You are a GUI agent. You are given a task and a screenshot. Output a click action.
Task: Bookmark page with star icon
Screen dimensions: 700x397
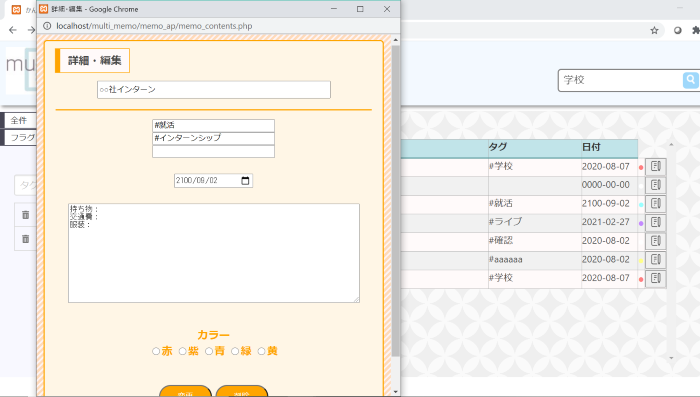[654, 30]
